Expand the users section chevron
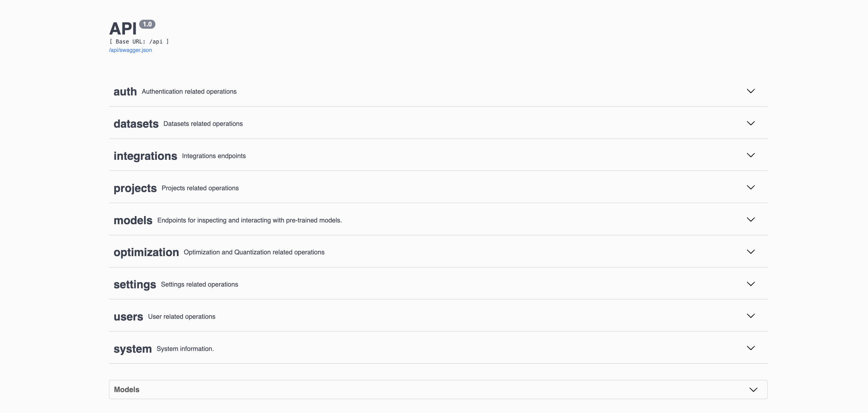Image resolution: width=868 pixels, height=413 pixels. (x=751, y=316)
